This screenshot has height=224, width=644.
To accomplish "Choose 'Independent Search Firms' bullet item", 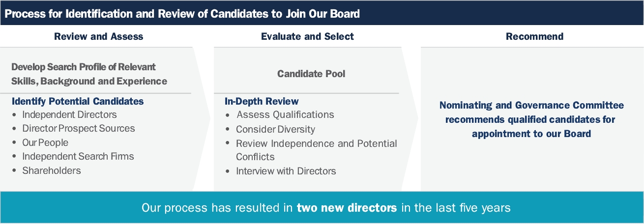I will pos(78,156).
